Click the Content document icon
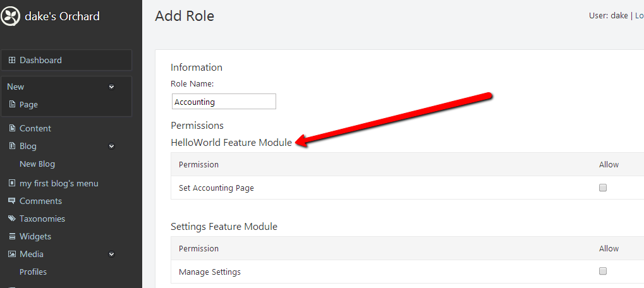Viewport: 644px width, 288px height. [x=12, y=128]
